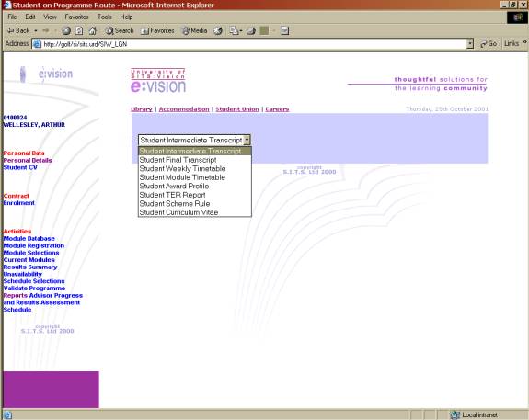Screen dimensions: 529x420
Task: Click the report selector dropdown arrow
Action: (247, 140)
